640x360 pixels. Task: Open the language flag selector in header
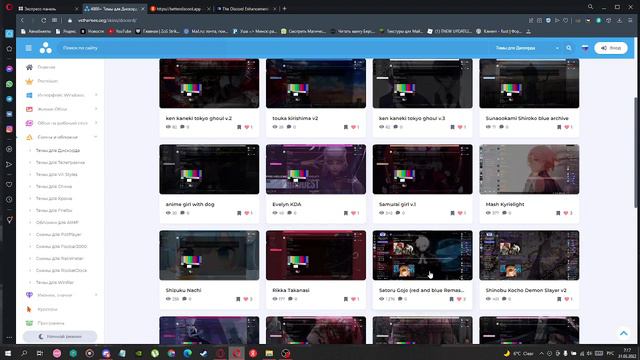pyautogui.click(x=585, y=48)
